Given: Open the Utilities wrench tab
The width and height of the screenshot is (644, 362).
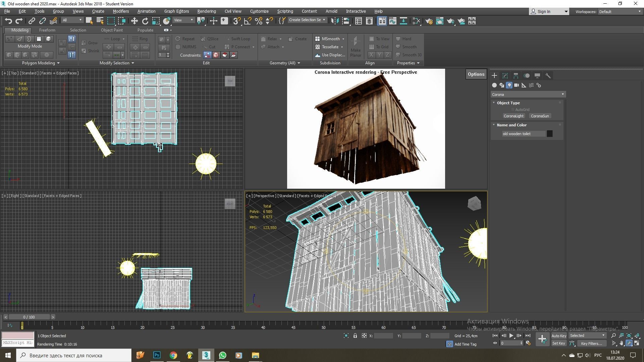Looking at the screenshot, I should coord(548,76).
